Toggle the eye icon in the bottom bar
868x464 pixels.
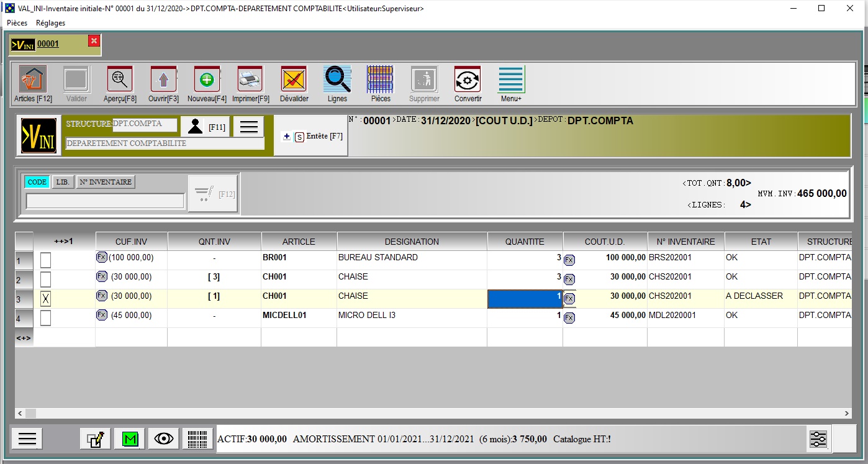click(x=164, y=439)
